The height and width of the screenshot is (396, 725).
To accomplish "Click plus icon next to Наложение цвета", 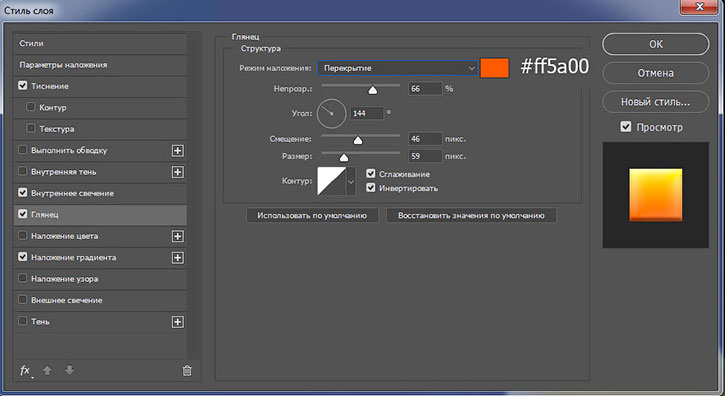I will pyautogui.click(x=178, y=236).
